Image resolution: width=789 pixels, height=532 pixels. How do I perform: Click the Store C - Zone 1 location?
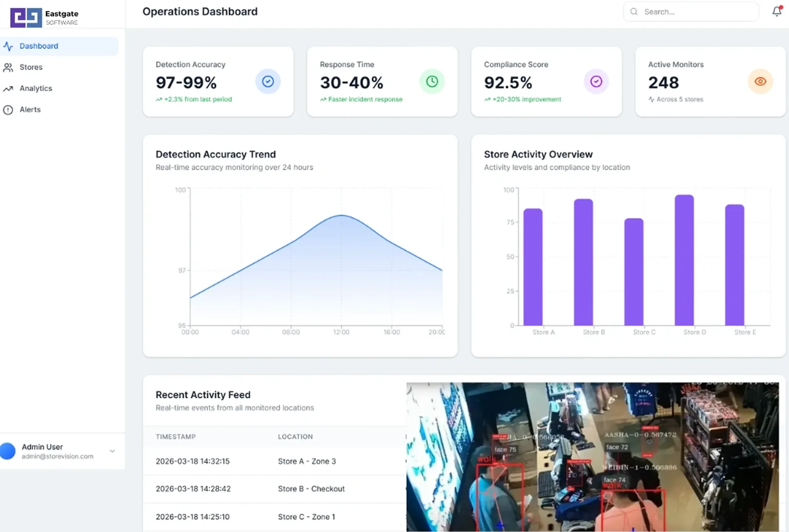click(307, 517)
